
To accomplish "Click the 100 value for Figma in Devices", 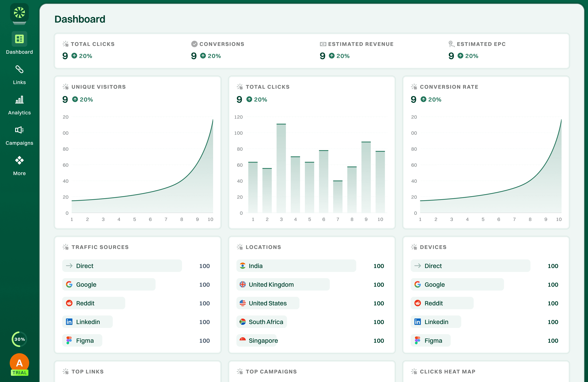I will coord(553,341).
